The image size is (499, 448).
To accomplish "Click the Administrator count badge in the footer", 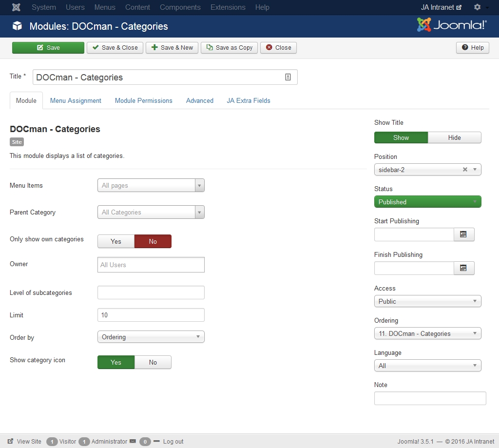I will point(84,442).
